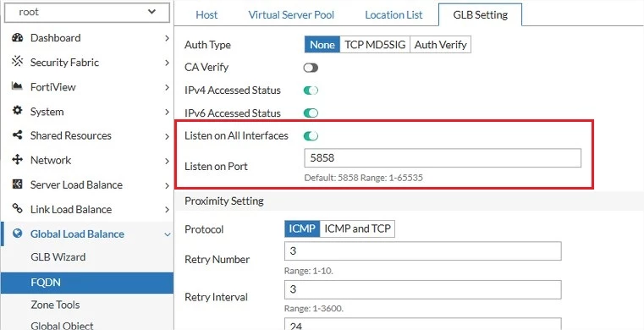Image resolution: width=644 pixels, height=330 pixels.
Task: Turn off Listen on All Interfaces
Action: (311, 136)
